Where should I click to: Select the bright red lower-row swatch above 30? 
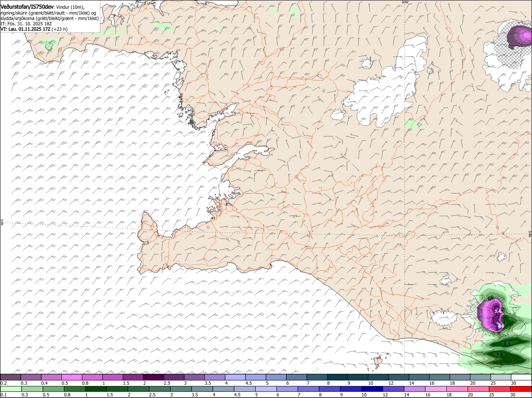coord(521,389)
